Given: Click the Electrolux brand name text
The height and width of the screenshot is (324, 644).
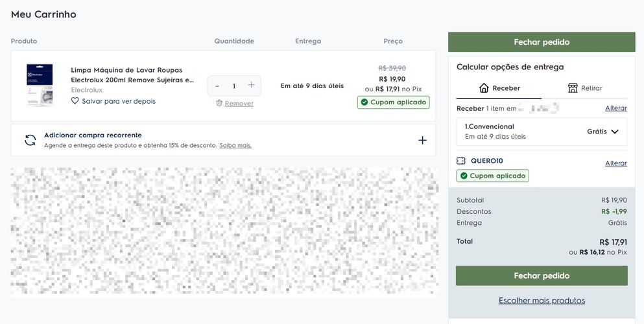Looking at the screenshot, I should [87, 90].
